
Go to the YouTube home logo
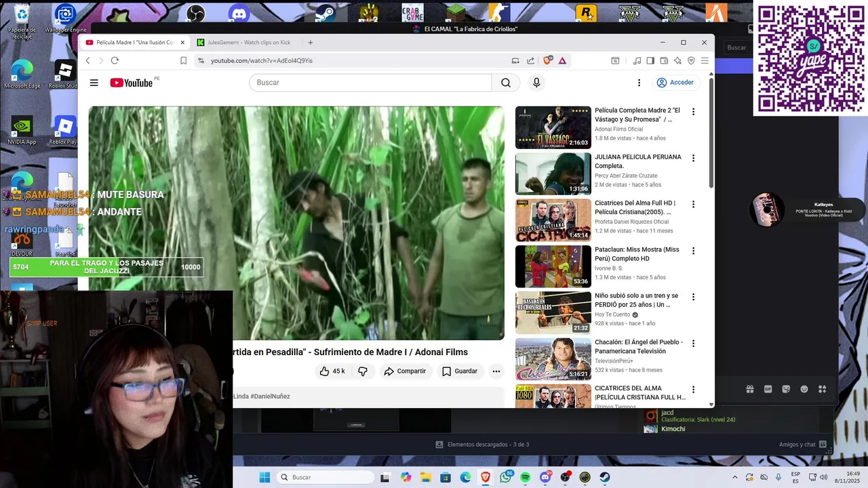point(132,83)
